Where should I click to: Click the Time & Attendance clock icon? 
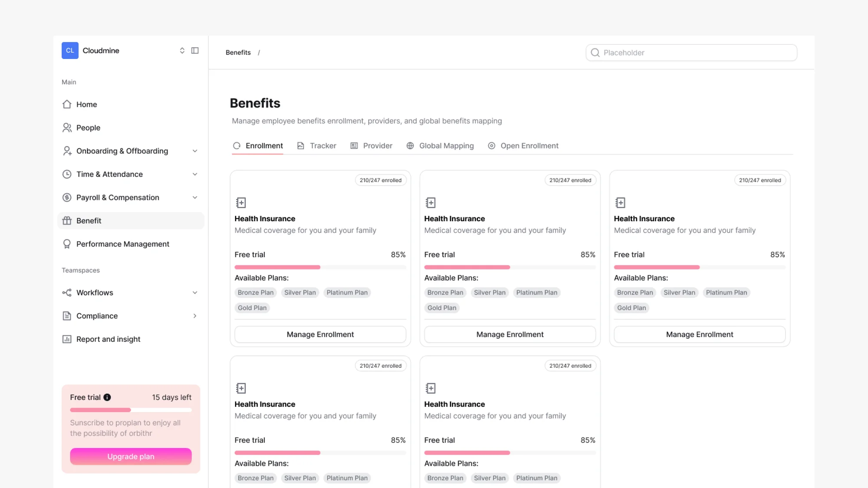coord(67,174)
